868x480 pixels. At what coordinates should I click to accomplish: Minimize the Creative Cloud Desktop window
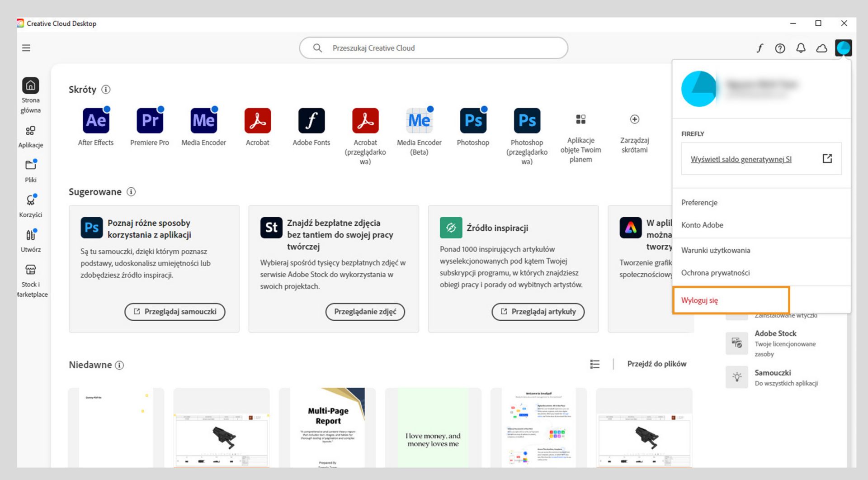(793, 24)
